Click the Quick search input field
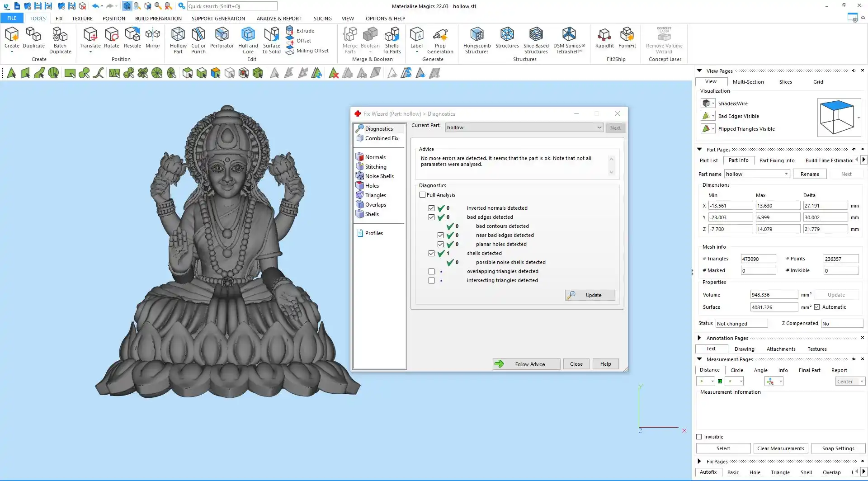This screenshot has width=868, height=481. point(232,6)
